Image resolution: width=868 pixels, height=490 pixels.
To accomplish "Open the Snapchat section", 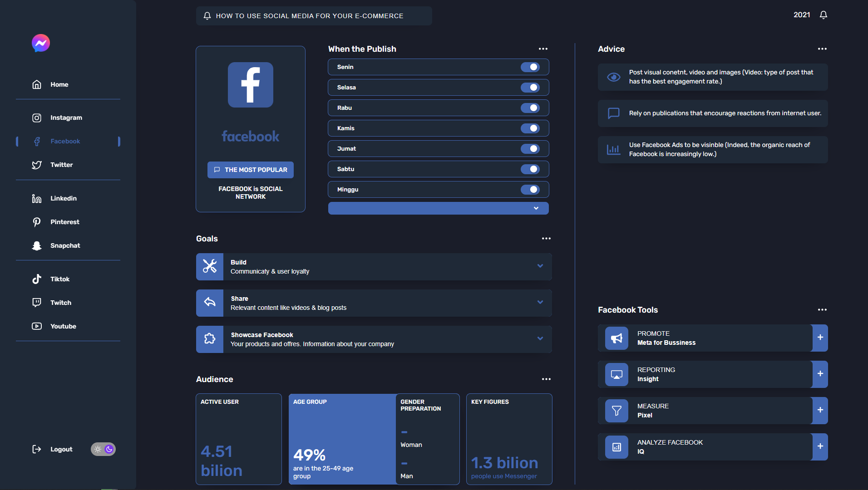I will [x=65, y=245].
